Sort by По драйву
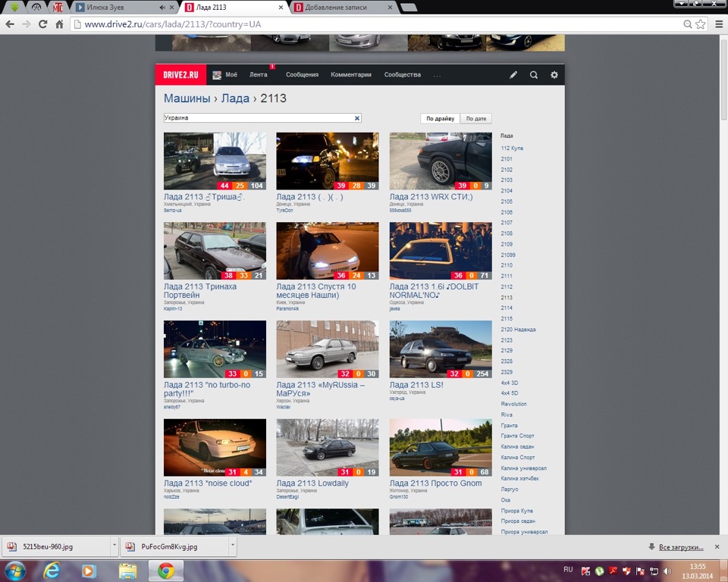Viewport: 728px width, 582px height. pos(440,119)
